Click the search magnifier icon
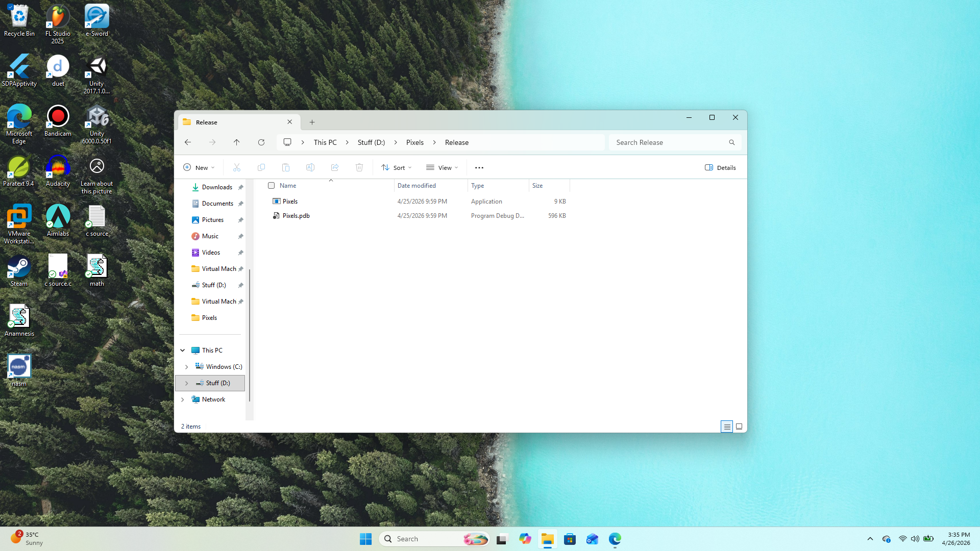The width and height of the screenshot is (980, 551). (731, 142)
